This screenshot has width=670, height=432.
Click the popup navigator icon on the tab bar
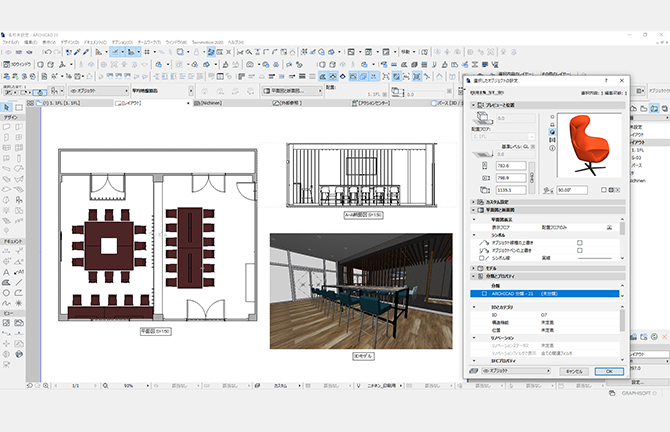[x=30, y=103]
